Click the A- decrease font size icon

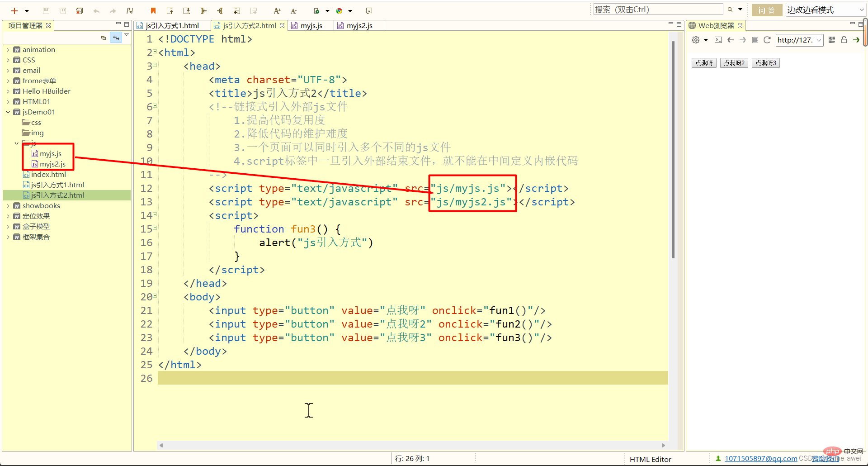point(294,11)
